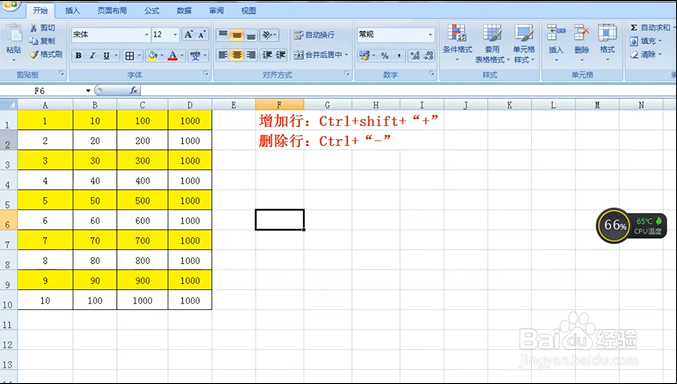
Task: Click increase decimal places icon
Action: 414,55
